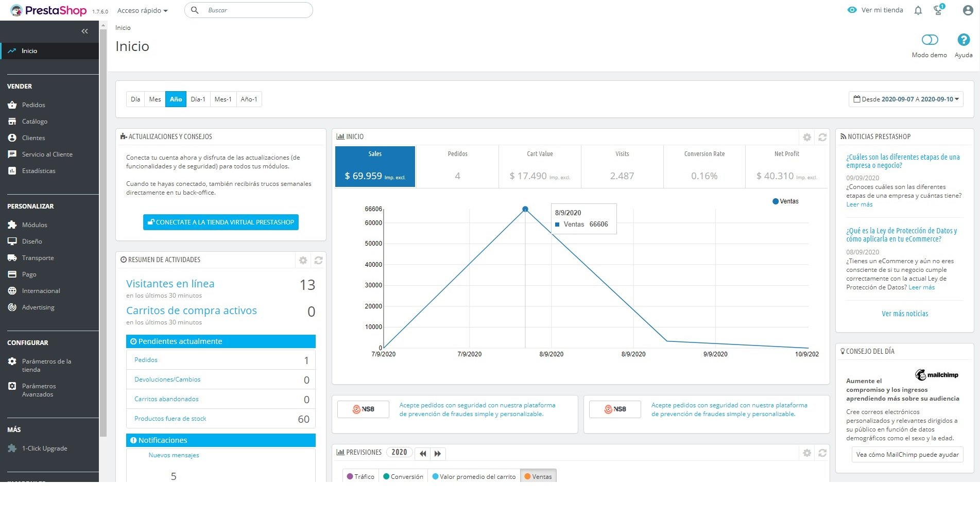Click the Servicio al Cliente chat icon
Viewport: 980px width, 517px height.
pos(12,154)
